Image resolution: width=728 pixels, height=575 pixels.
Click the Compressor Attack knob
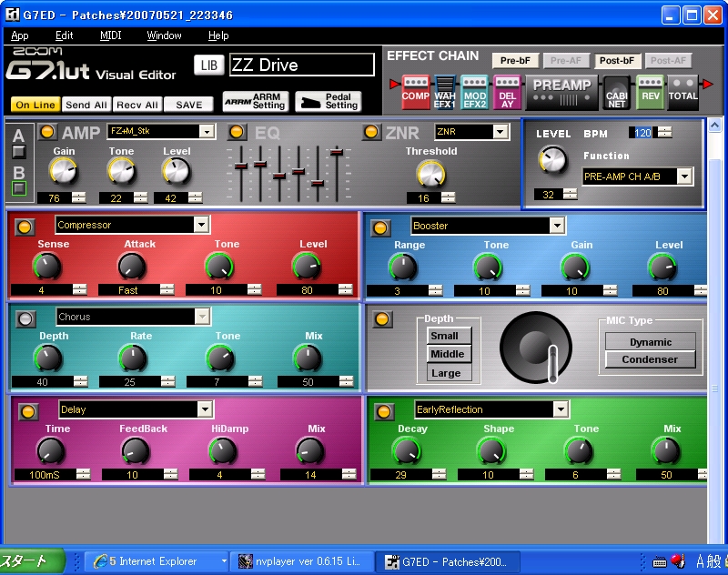[132, 267]
